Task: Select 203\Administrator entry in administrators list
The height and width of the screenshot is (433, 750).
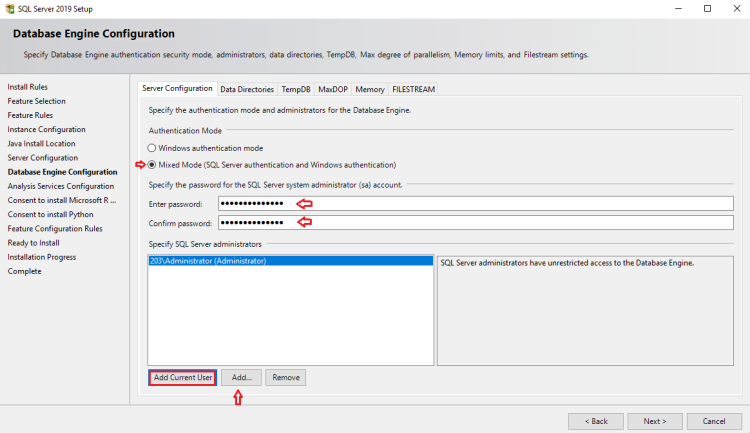Action: 290,261
